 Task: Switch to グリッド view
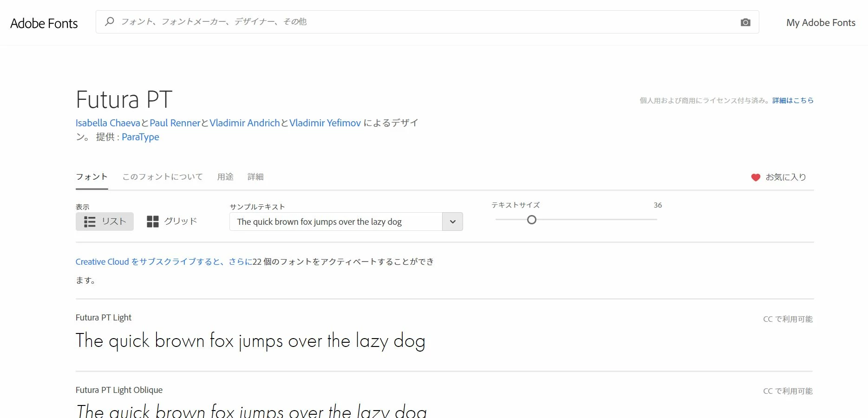(172, 222)
